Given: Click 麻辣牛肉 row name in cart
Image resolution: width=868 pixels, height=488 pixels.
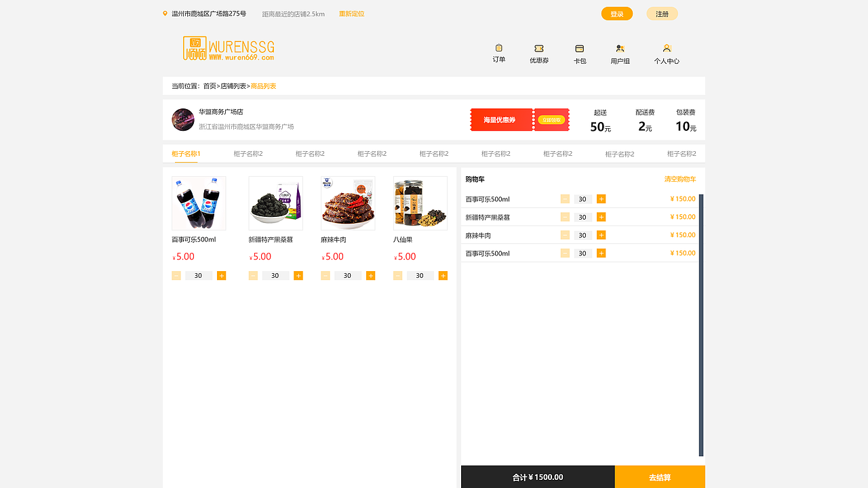Looking at the screenshot, I should point(478,235).
